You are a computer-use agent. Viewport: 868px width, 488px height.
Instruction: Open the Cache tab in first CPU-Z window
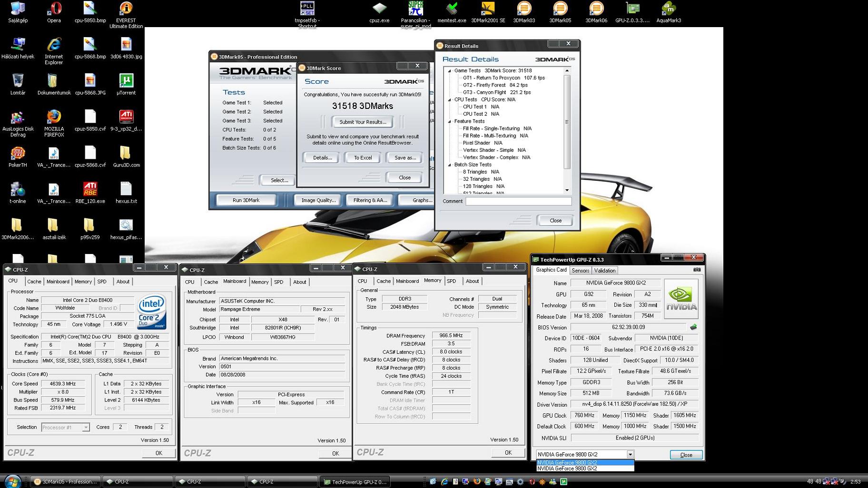click(34, 282)
